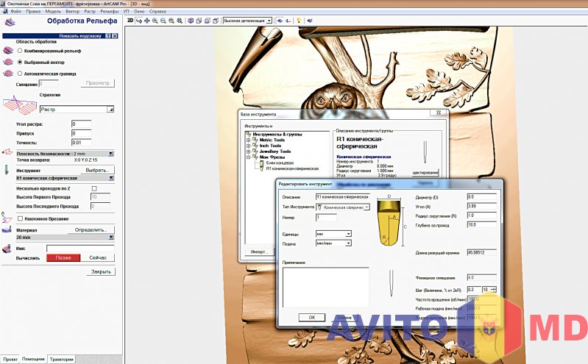Click the machining tool icon beside Инструмент

(7, 170)
